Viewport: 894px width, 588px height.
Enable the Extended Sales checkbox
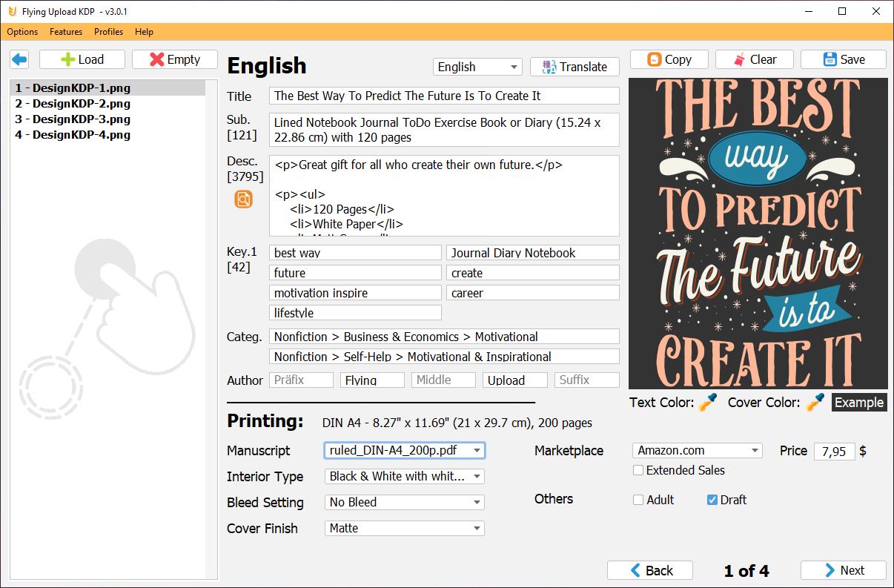coord(638,470)
